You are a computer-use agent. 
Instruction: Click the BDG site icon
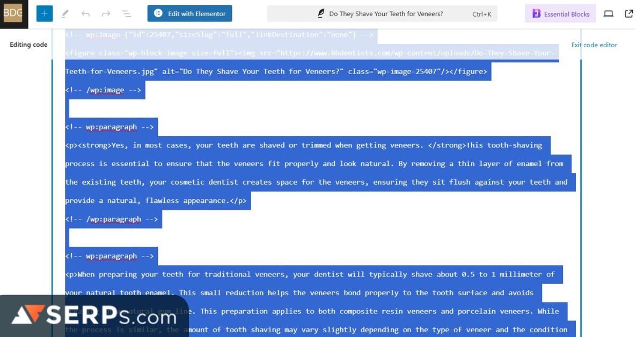[x=13, y=13]
